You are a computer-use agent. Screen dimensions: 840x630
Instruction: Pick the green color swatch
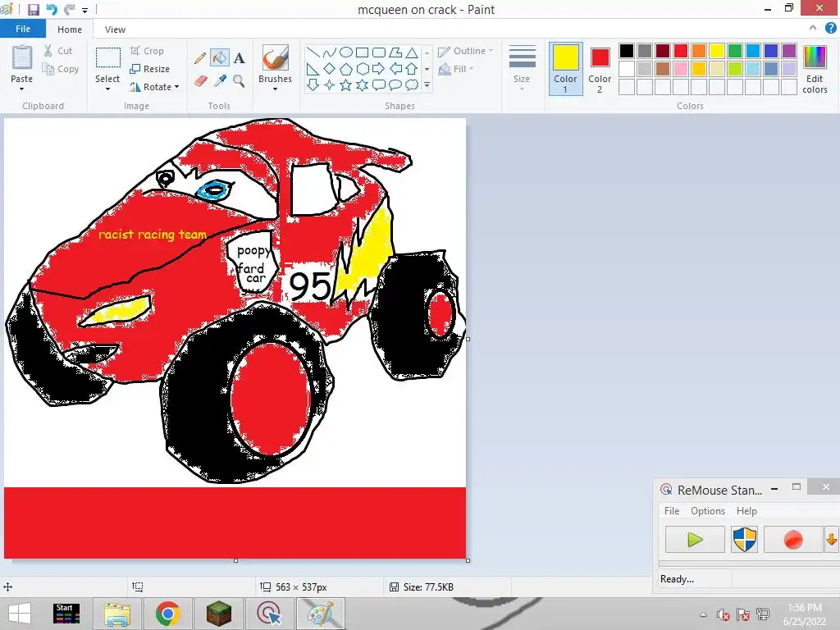[x=735, y=51]
